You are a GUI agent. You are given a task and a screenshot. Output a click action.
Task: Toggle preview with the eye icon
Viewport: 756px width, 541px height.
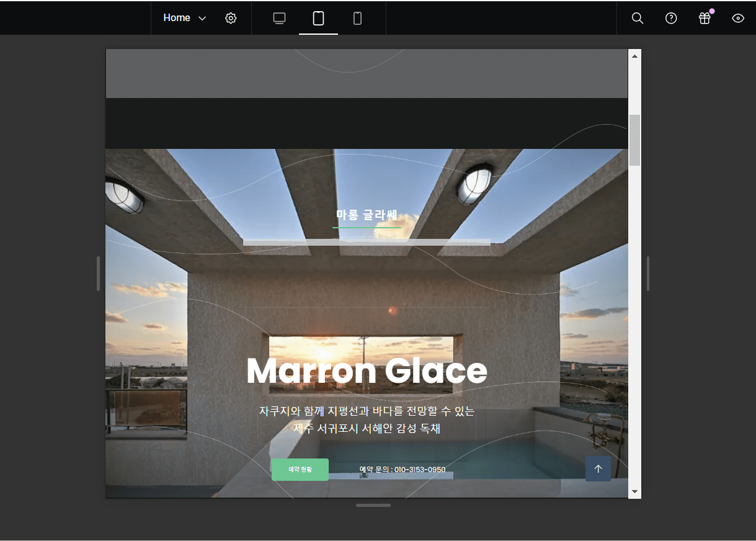(x=737, y=18)
